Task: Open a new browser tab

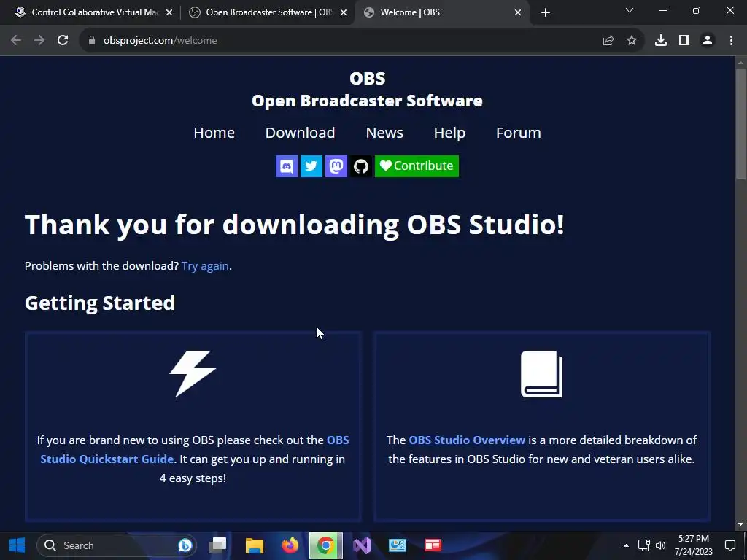Action: [546, 12]
